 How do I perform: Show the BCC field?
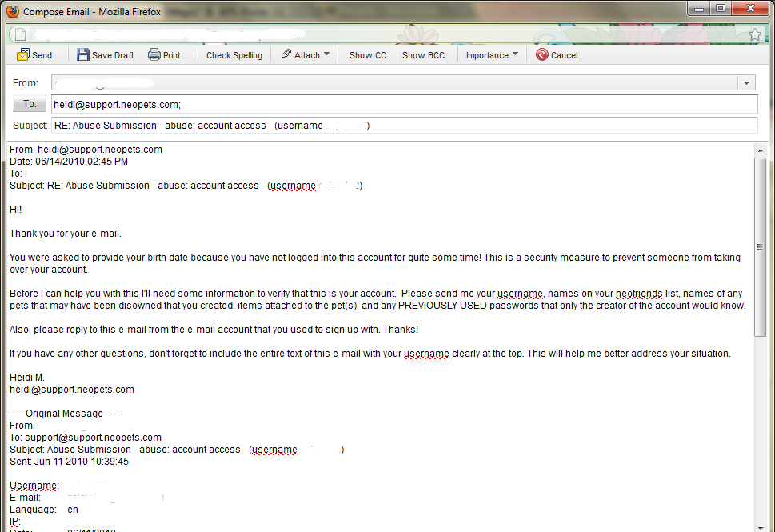424,55
